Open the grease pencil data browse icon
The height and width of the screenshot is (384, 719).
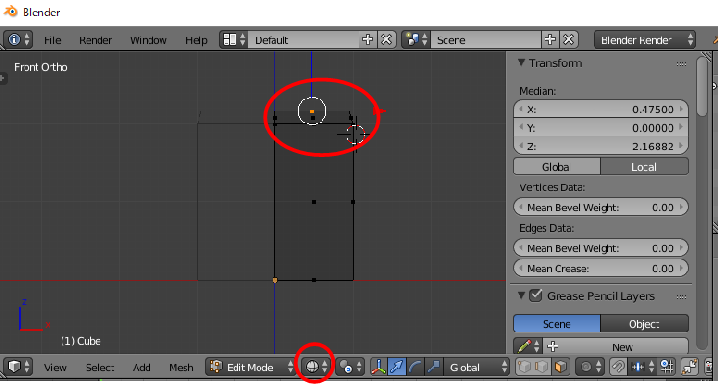pyautogui.click(x=528, y=346)
